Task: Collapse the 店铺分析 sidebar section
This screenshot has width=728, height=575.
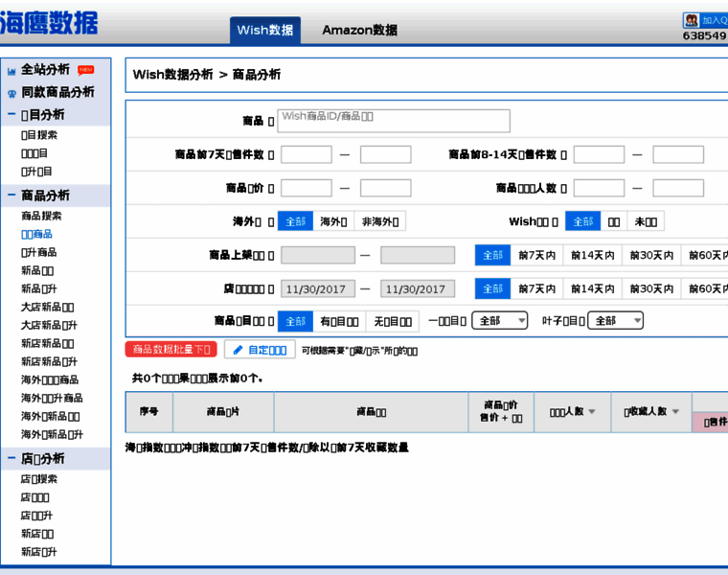Action: click(11, 459)
